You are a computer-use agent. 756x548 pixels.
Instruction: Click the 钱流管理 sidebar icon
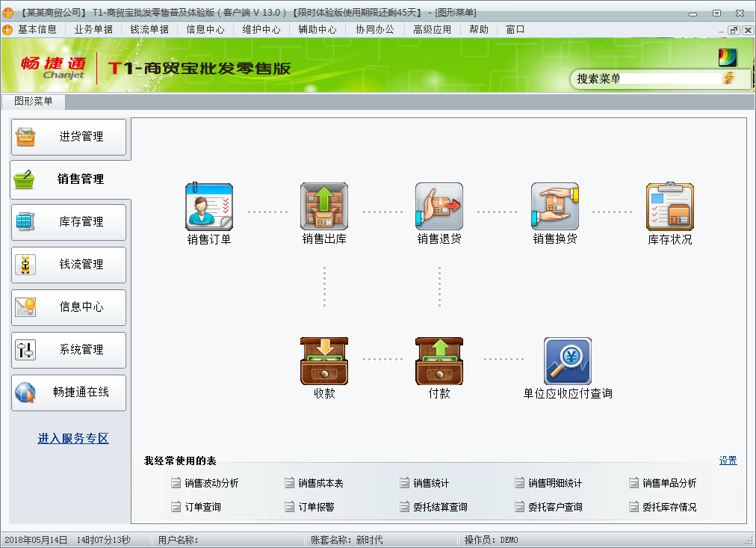tap(25, 265)
